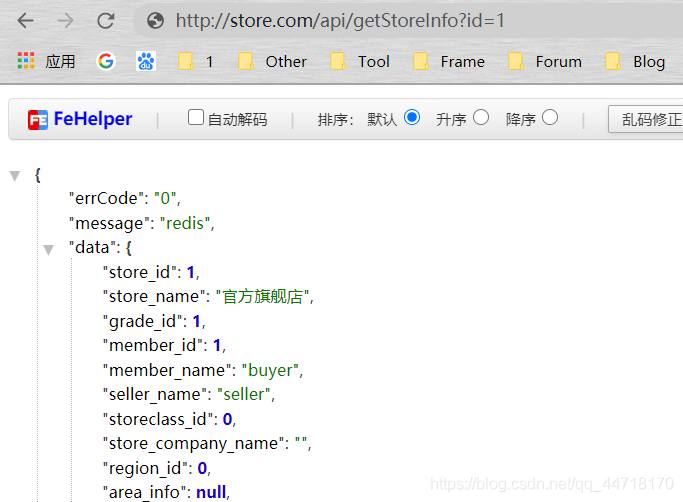Click the "seller" string value

[x=244, y=394]
